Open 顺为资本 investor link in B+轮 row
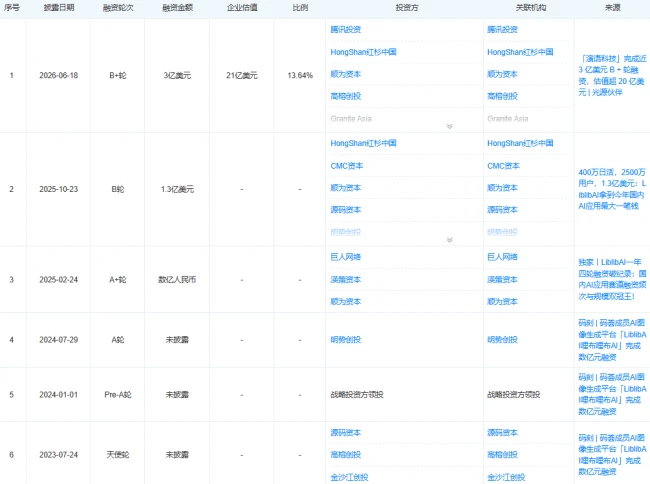This screenshot has height=484, width=650. tap(346, 74)
